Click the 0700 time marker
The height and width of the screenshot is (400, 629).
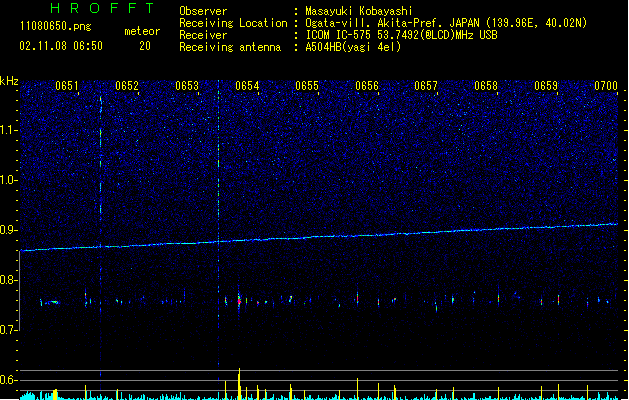(606, 86)
